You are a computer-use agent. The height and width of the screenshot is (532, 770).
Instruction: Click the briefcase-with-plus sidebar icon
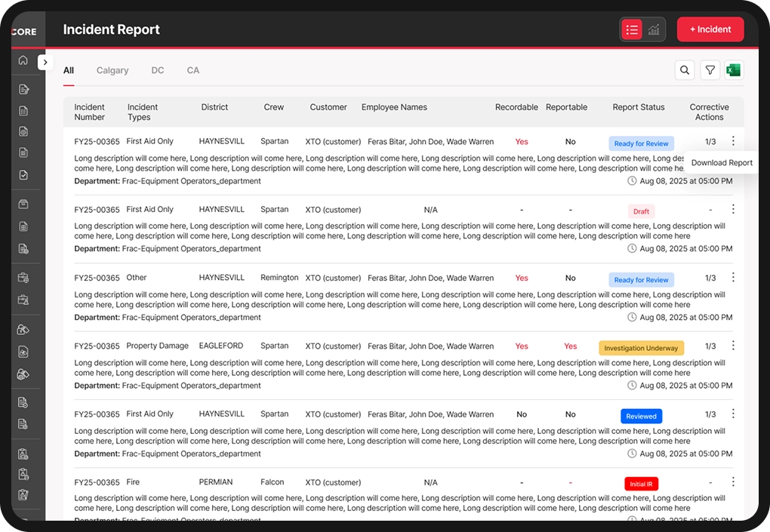tap(23, 278)
